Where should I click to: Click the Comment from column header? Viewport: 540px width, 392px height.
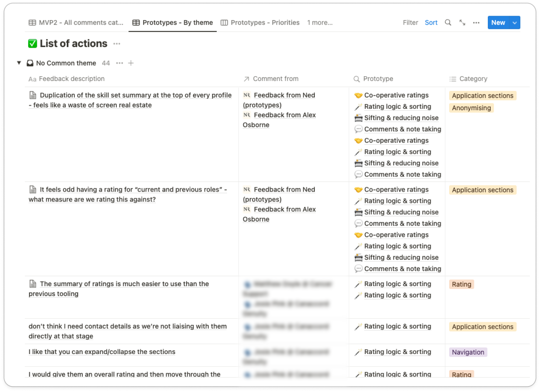point(271,79)
